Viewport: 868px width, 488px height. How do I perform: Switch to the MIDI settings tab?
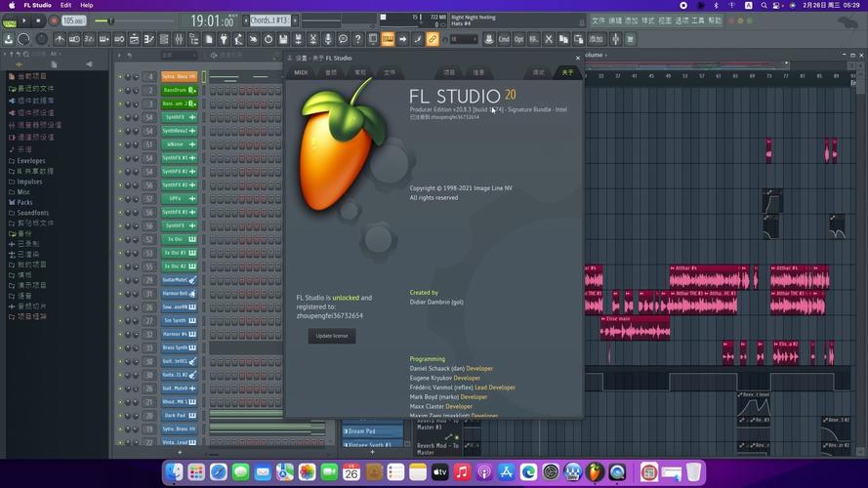point(301,72)
